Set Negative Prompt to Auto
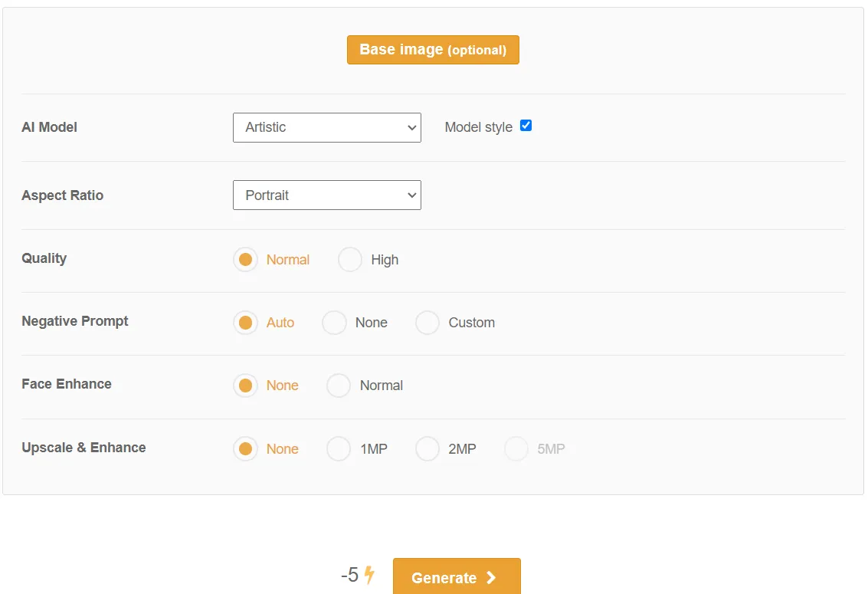Image resolution: width=868 pixels, height=594 pixels. tap(245, 323)
